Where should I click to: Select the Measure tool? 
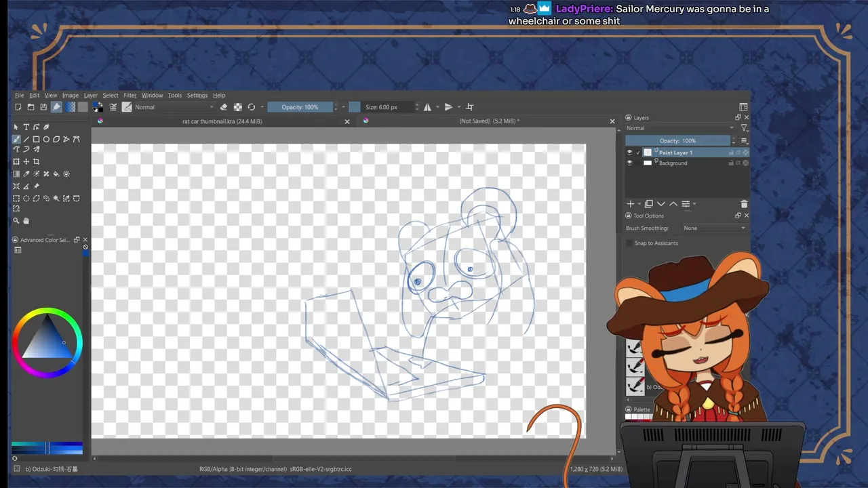point(26,186)
